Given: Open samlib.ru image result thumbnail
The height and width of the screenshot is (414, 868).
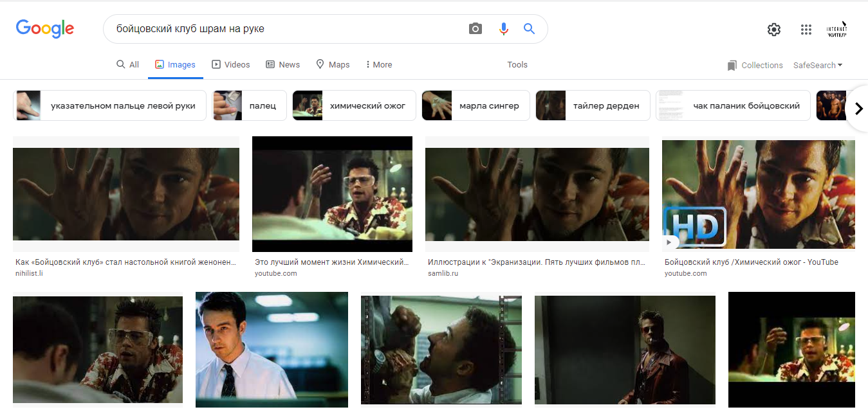Looking at the screenshot, I should click(537, 194).
